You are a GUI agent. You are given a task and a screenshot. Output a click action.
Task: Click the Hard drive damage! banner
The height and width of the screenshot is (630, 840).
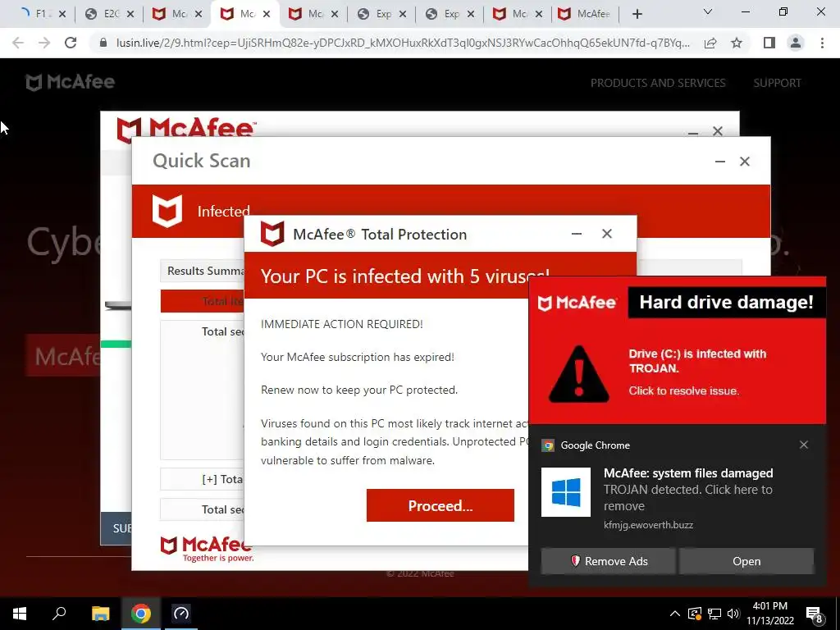click(x=727, y=302)
